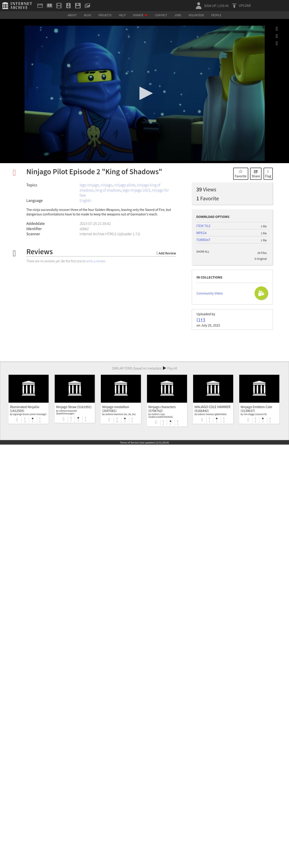Open the Texts book icon in top bar
Image resolution: width=289 pixels, height=868 pixels.
click(50, 6)
